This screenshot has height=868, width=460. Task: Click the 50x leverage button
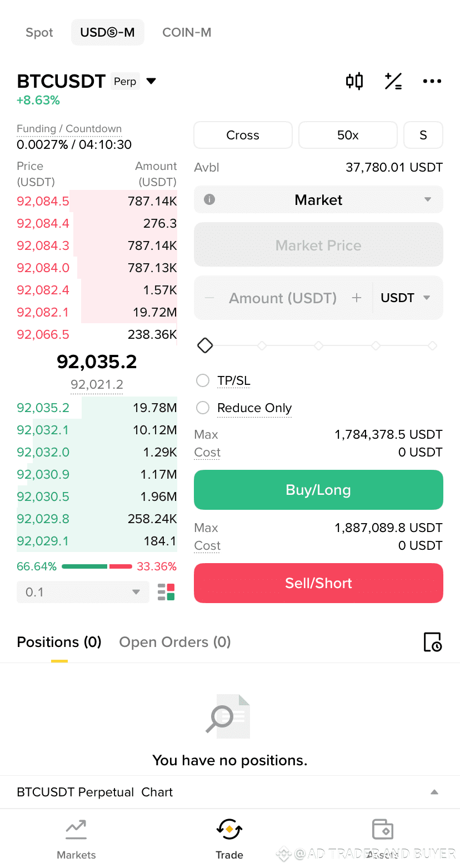pyautogui.click(x=348, y=135)
